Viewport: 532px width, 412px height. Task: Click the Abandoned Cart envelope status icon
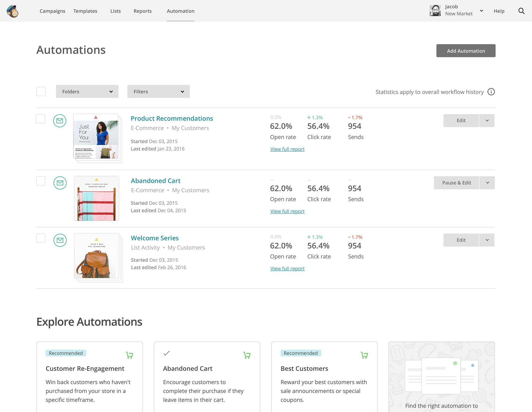coord(60,183)
